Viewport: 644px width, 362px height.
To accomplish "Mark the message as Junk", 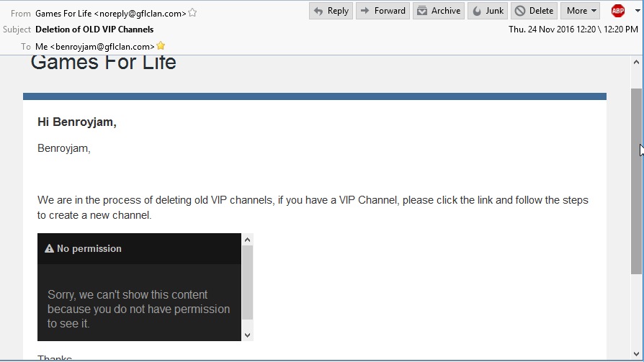I will [487, 11].
